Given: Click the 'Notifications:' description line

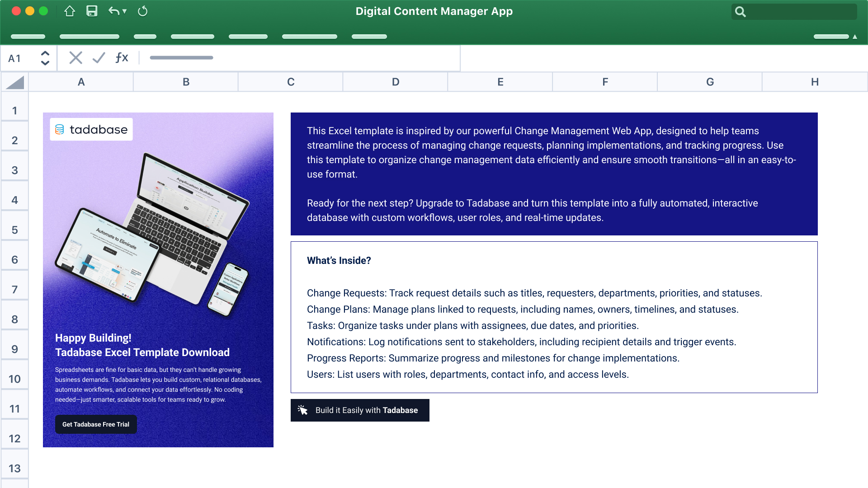Looking at the screenshot, I should click(522, 342).
